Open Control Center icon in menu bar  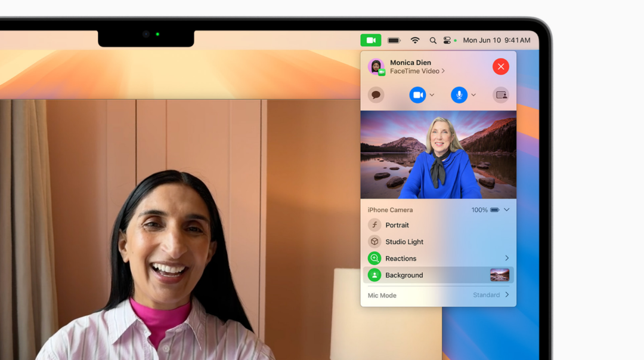(x=447, y=41)
